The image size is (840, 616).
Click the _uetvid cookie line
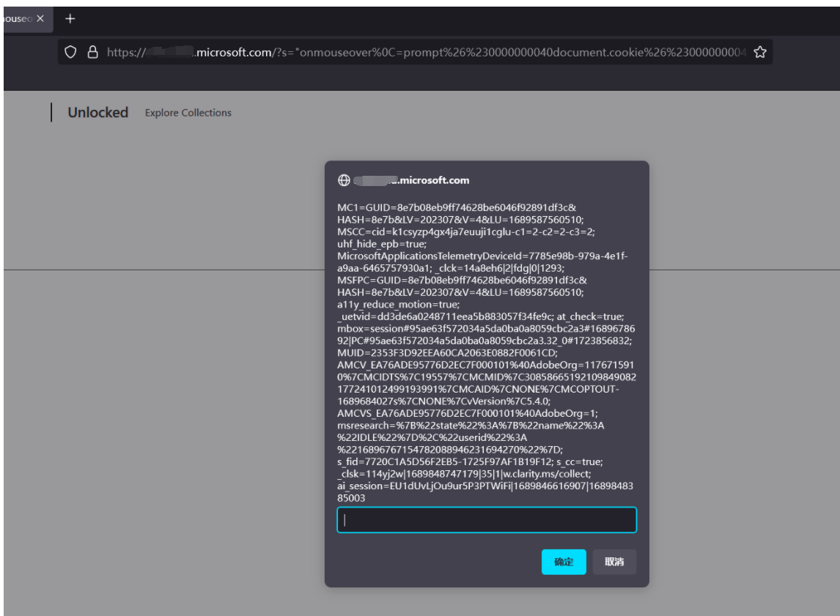pyautogui.click(x=445, y=317)
